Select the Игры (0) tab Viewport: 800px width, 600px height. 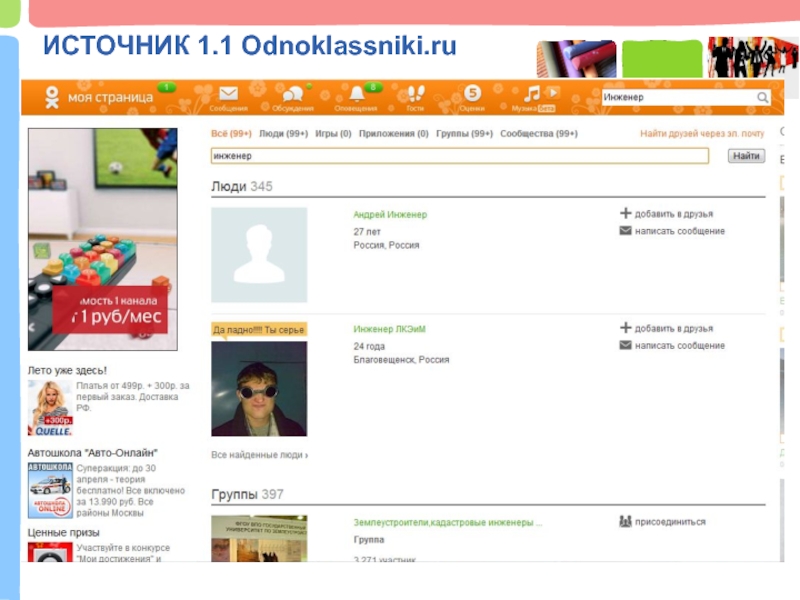click(333, 134)
